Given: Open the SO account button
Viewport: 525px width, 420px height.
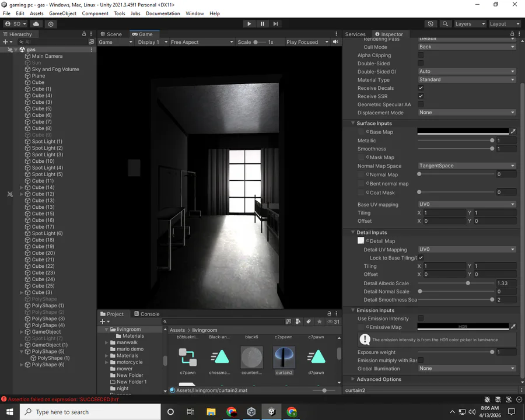Looking at the screenshot, I should coord(16,24).
